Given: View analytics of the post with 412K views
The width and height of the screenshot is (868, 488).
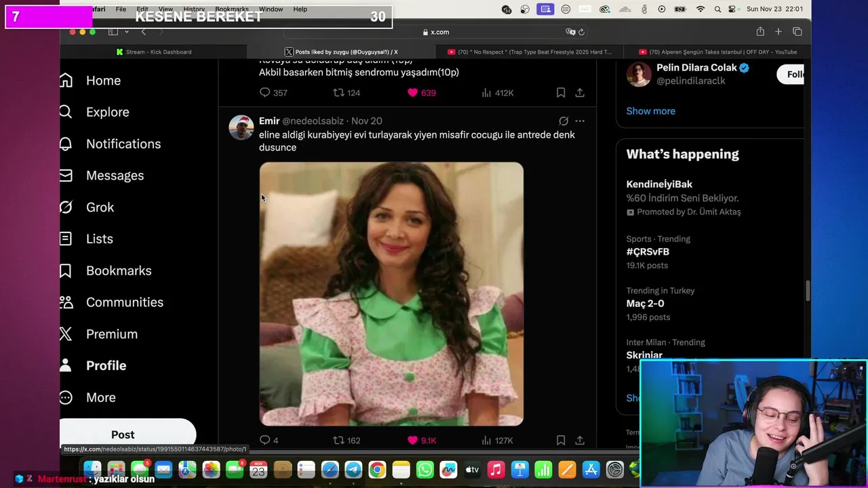Looking at the screenshot, I should [497, 92].
